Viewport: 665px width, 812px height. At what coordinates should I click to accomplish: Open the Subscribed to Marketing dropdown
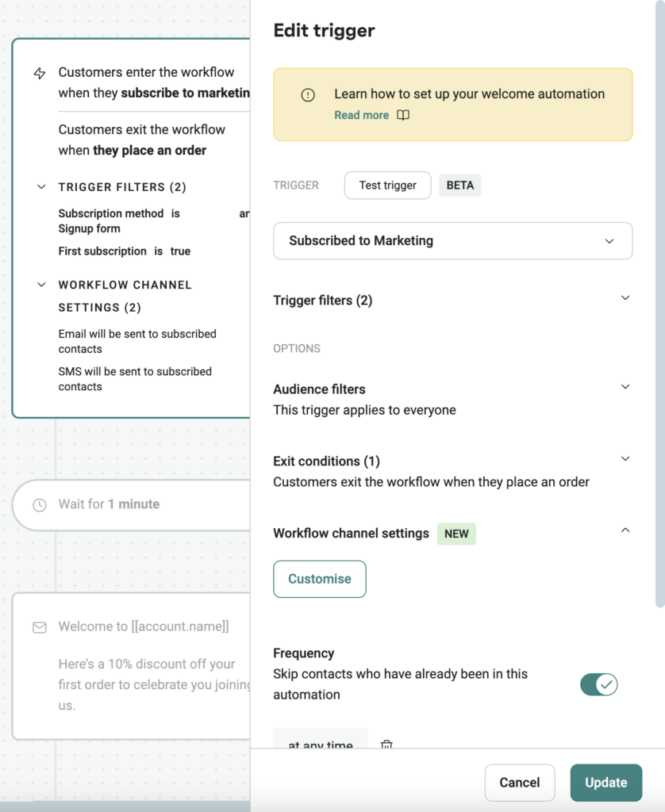tap(452, 241)
